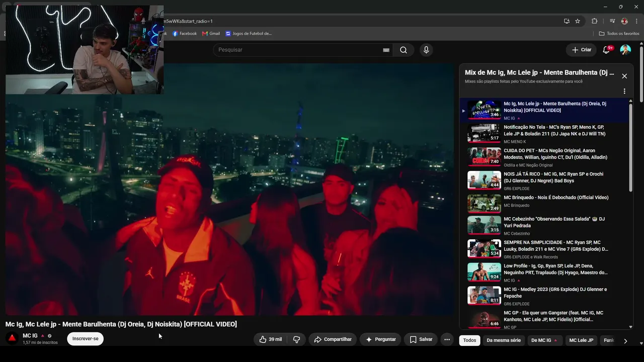Play NOIS JÁ TÁ RICO thumbnail

(484, 180)
